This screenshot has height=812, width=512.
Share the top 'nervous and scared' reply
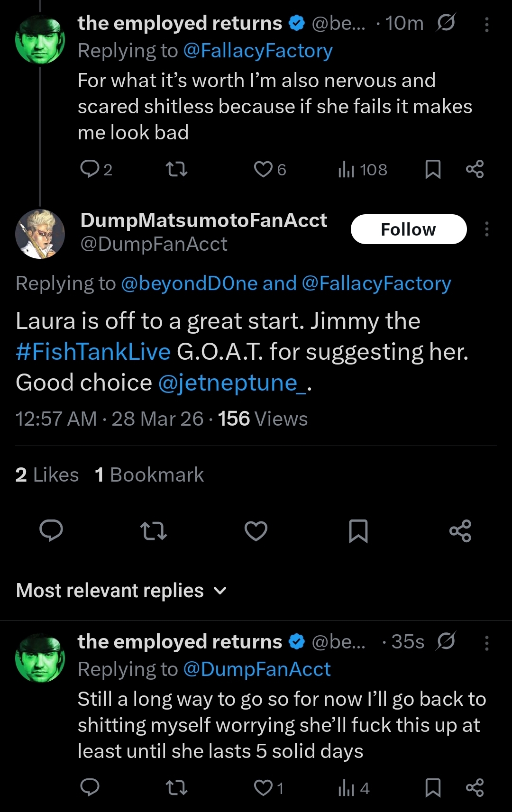475,169
